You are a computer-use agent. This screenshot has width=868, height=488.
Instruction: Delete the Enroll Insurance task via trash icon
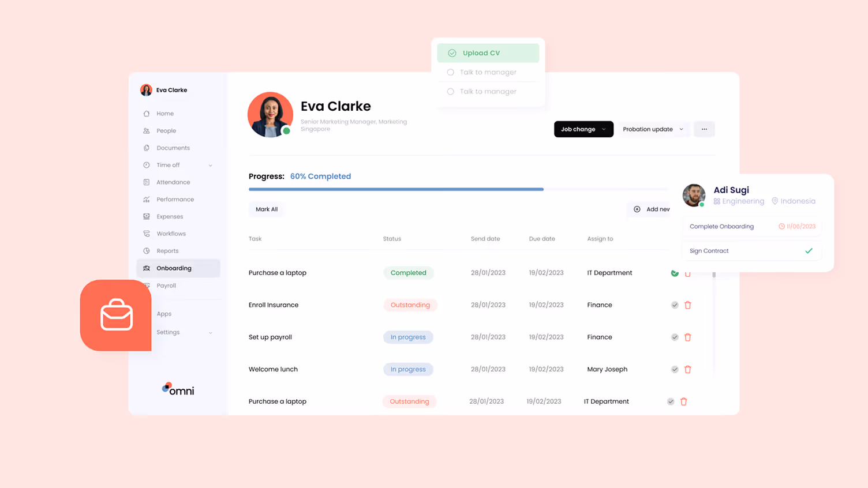coord(687,305)
